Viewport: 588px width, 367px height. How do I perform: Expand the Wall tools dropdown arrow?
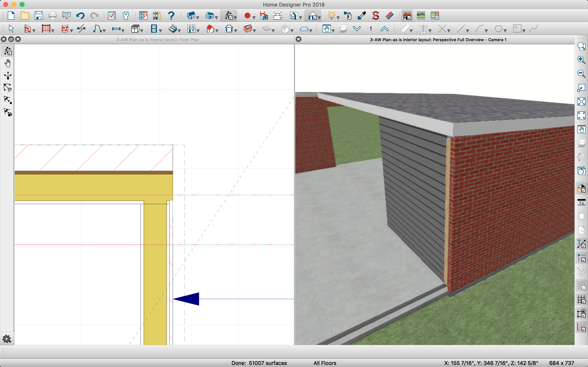34,31
